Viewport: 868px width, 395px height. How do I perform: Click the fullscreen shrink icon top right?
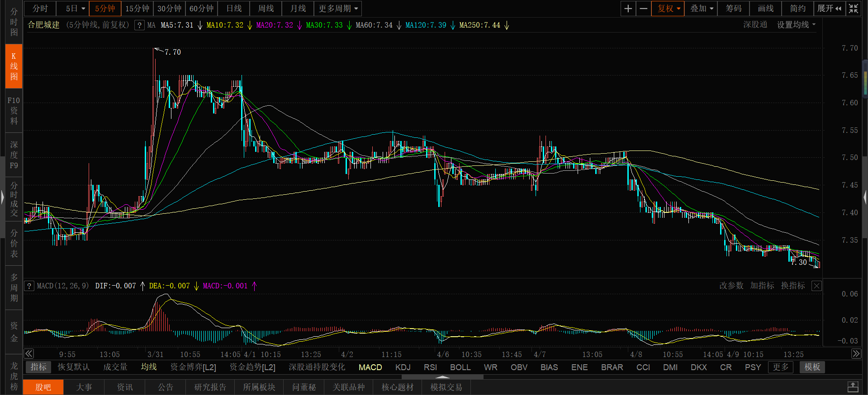853,9
